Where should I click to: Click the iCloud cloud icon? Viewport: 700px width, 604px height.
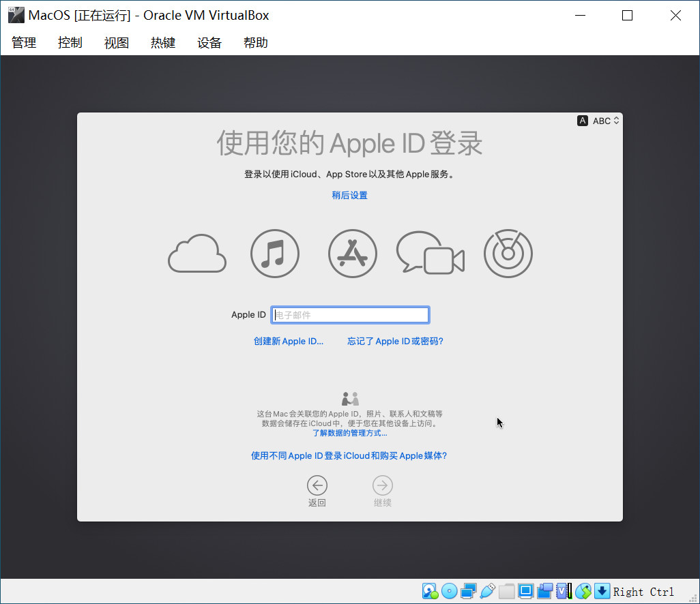click(x=197, y=254)
